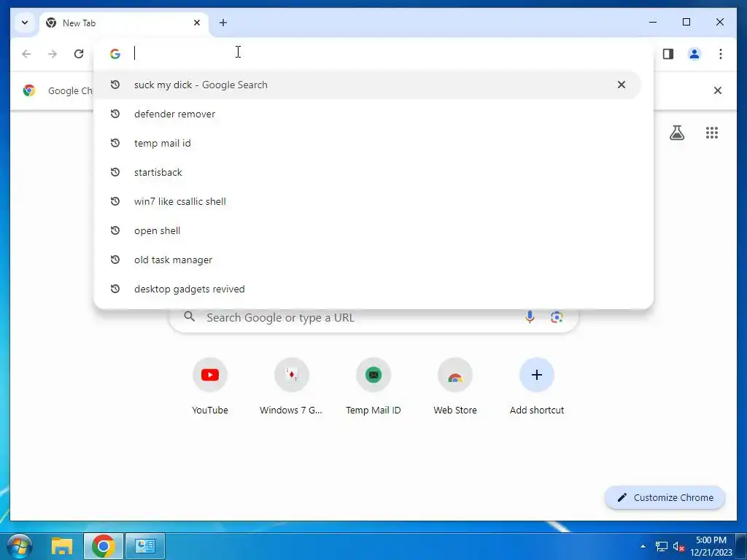Start voice search with microphone icon
747x560 pixels.
(x=530, y=316)
